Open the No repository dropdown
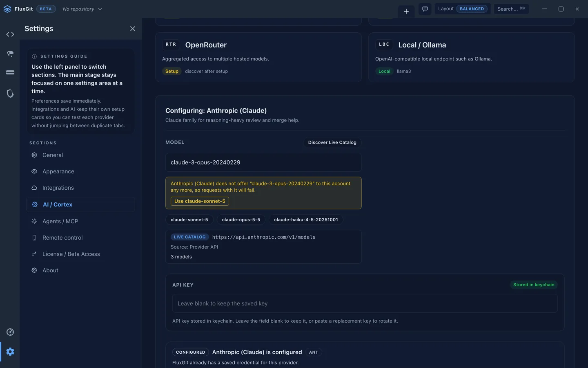Screen dimensions: 588x368 tap(82, 9)
